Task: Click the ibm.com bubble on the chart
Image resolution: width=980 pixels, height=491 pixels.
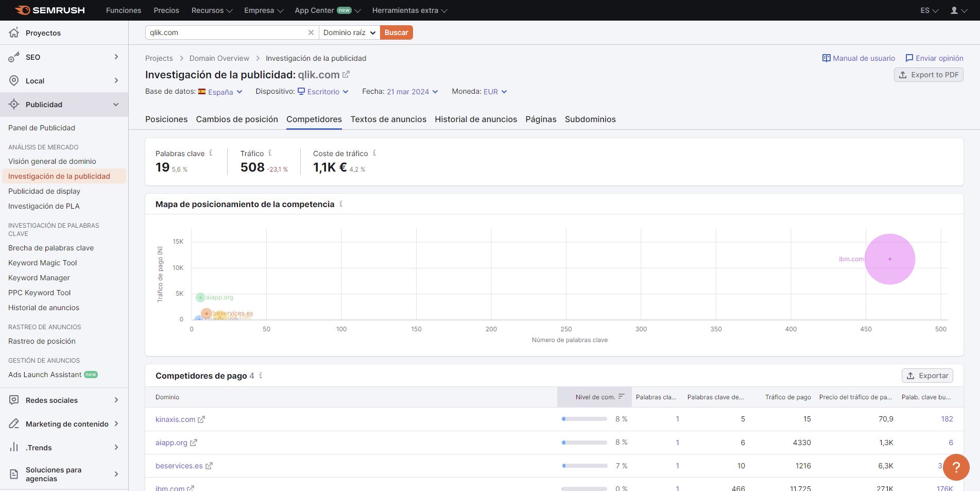Action: [890, 259]
